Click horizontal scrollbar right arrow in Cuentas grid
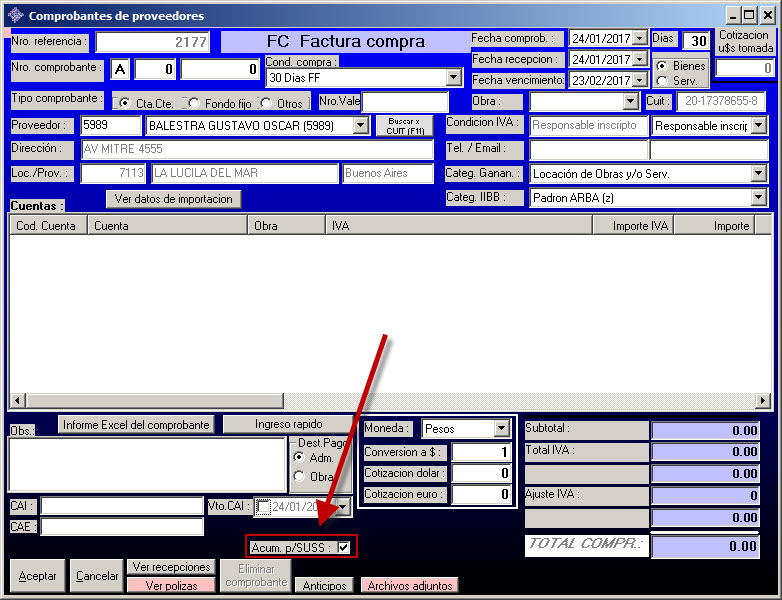 [x=763, y=401]
